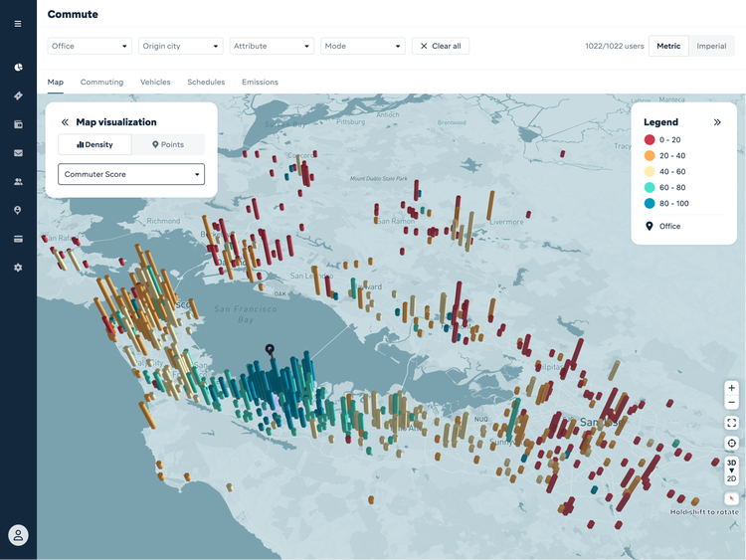Open the Origin city dropdown
Viewport: 746px width, 560px height.
(x=180, y=46)
